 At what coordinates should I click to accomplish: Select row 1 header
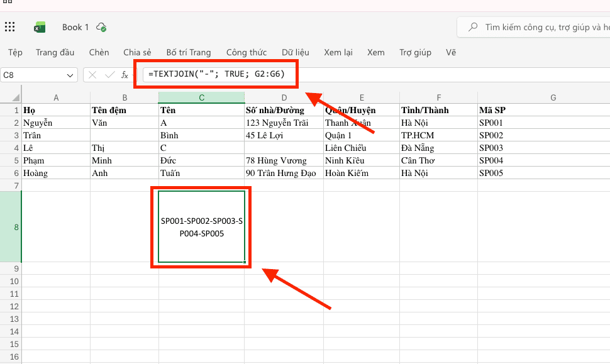pyautogui.click(x=11, y=110)
